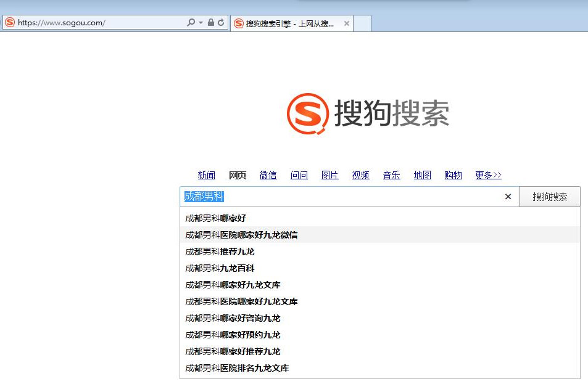Click the Sogou favicon in address bar
Image resolution: width=588 pixels, height=384 pixels.
[x=10, y=23]
